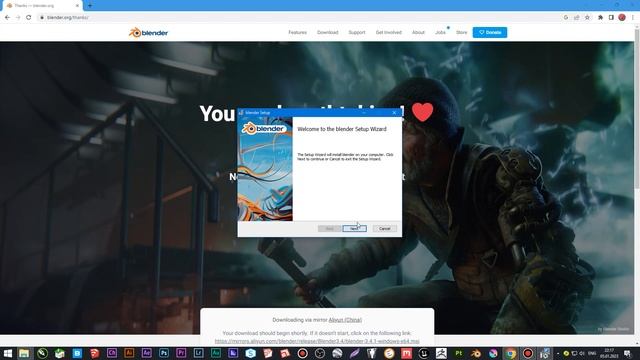
Task: Launch SketchUp from taskbar
Action: click(94, 353)
